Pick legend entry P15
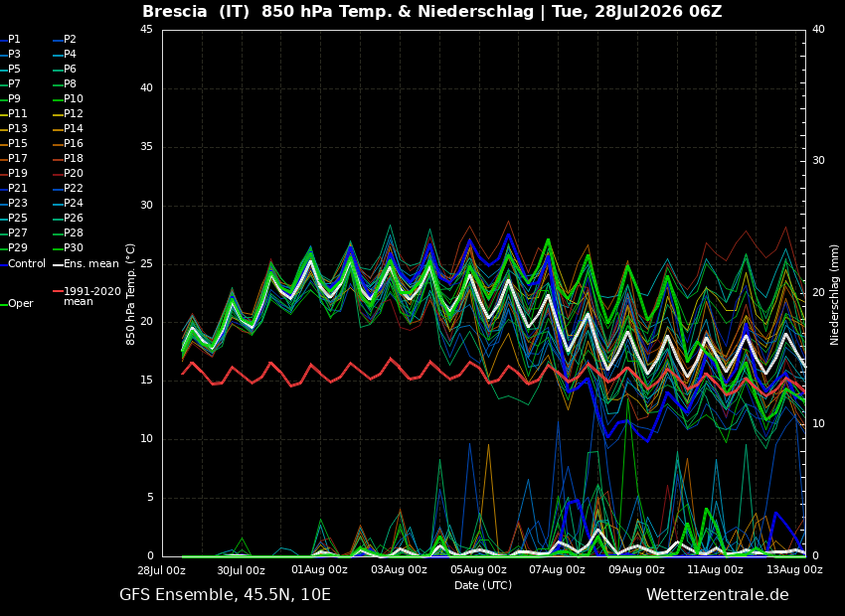This screenshot has height=616, width=845. coord(17,144)
